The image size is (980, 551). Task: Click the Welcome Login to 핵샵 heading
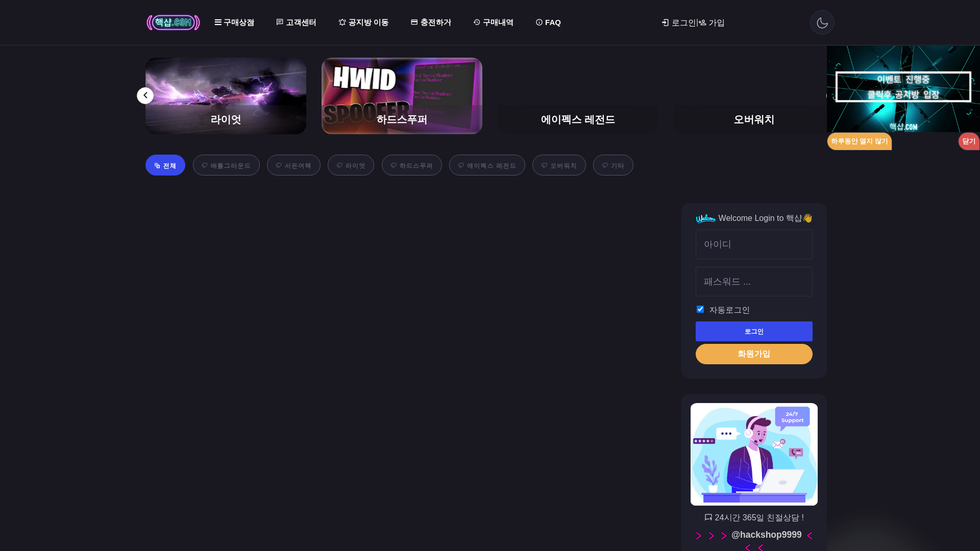click(765, 218)
